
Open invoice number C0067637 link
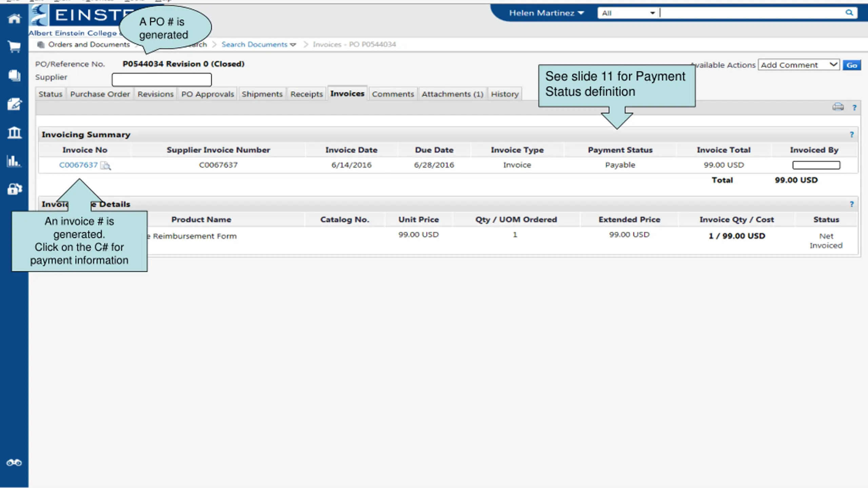(x=78, y=165)
